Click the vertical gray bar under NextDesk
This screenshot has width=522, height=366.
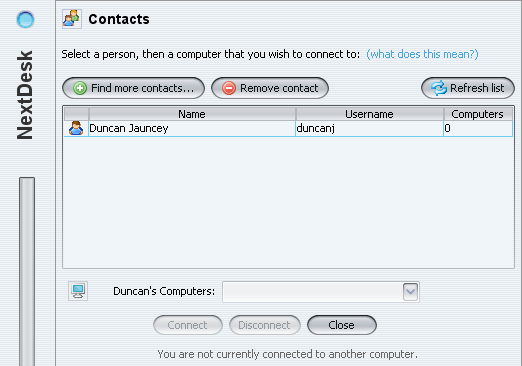[27, 272]
